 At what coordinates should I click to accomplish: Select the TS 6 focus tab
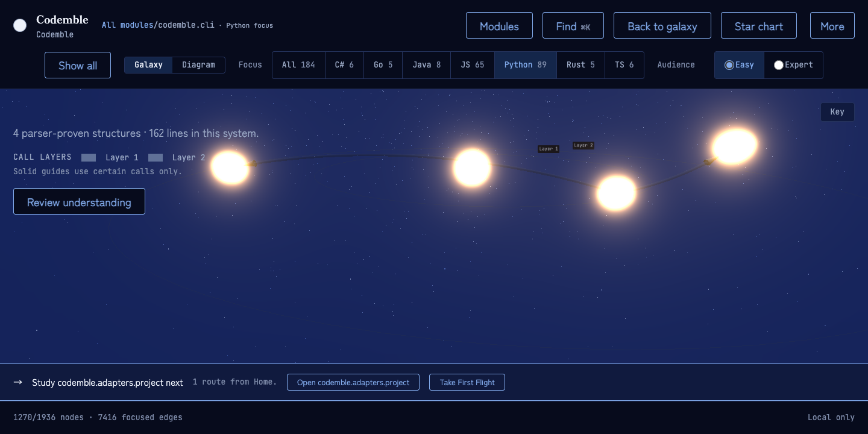click(x=624, y=65)
